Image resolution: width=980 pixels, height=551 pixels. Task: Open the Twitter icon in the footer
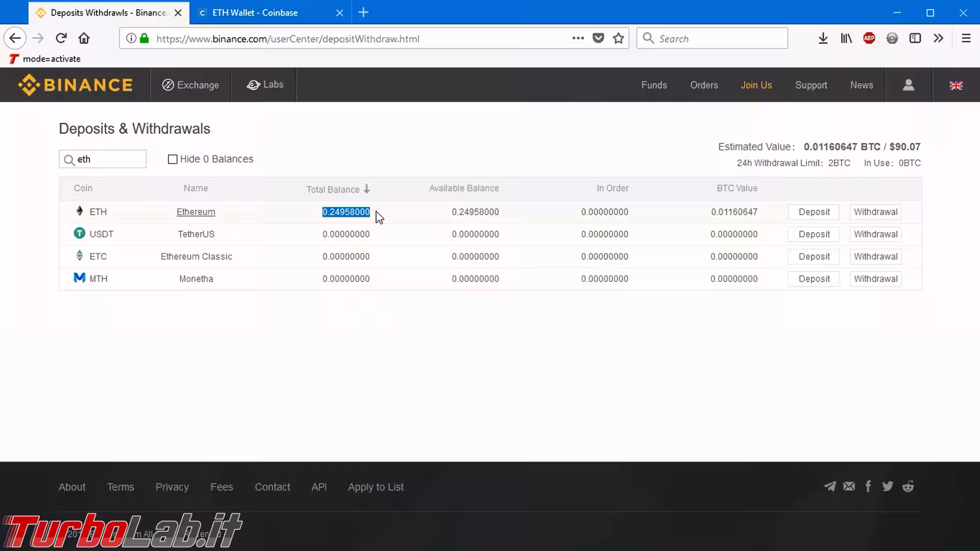pos(888,486)
